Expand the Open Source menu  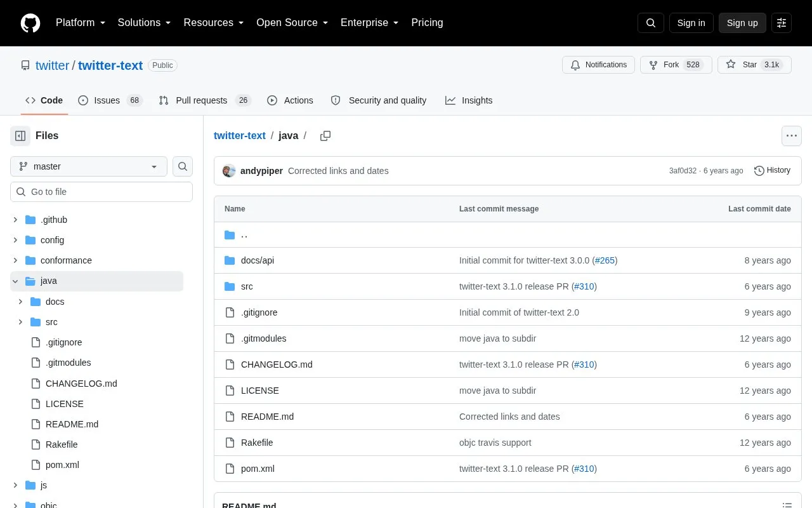tap(292, 23)
